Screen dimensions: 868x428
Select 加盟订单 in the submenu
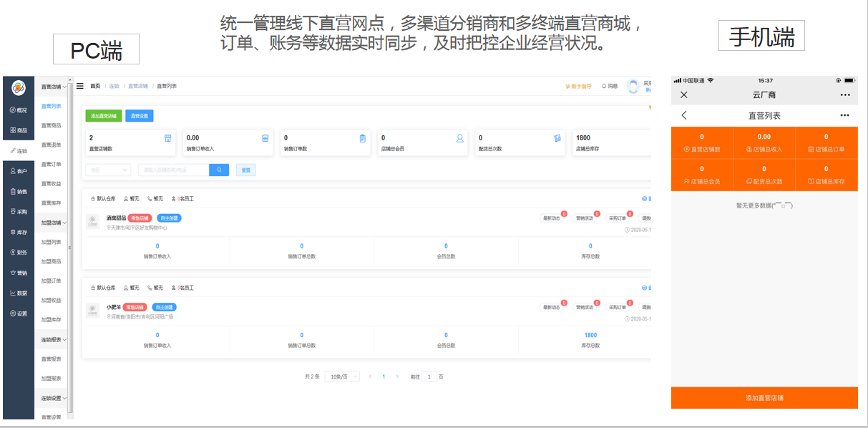pos(51,281)
